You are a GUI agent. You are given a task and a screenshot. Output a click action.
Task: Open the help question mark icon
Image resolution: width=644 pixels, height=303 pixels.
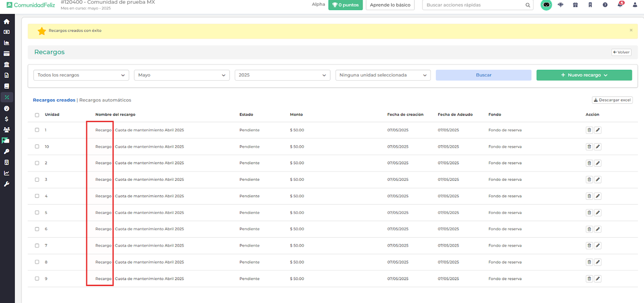(x=605, y=5)
